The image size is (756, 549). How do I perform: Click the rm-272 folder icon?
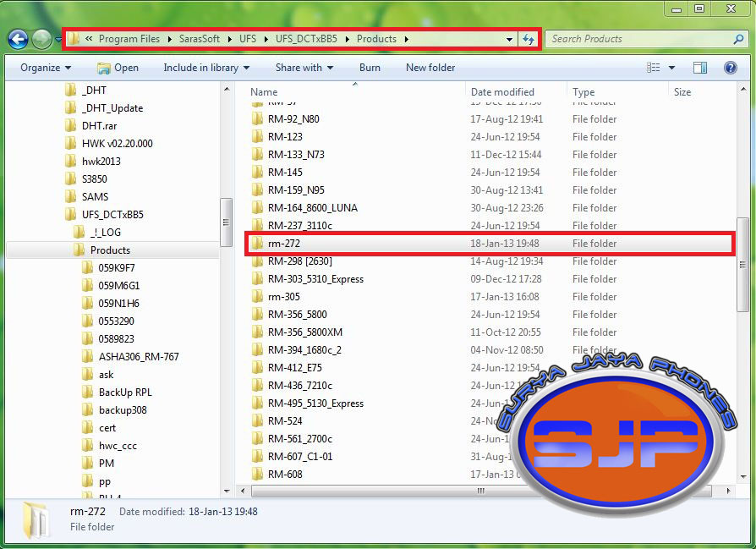(x=257, y=243)
